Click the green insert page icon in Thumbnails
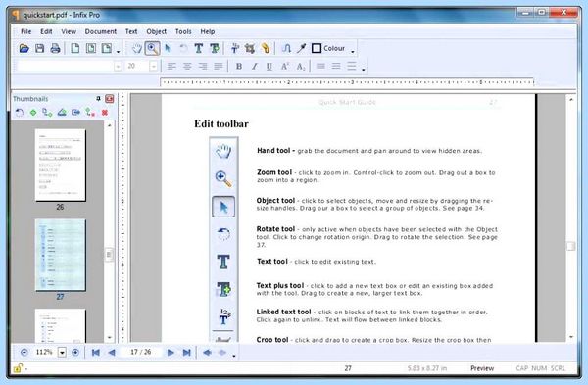 [x=33, y=112]
